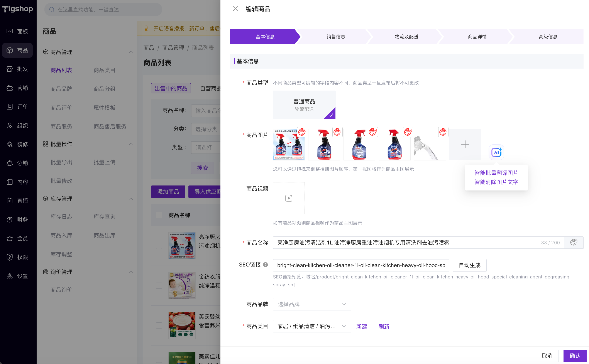Viewport: 589px width, 364px height.
Task: Choose 智能消除图片文字 from popup
Action: pyautogui.click(x=496, y=182)
